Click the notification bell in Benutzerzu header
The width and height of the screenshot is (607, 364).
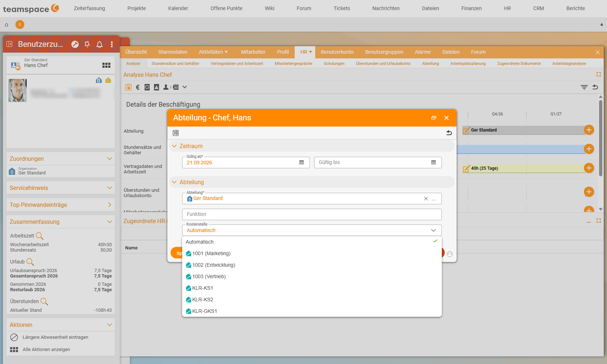click(x=100, y=44)
